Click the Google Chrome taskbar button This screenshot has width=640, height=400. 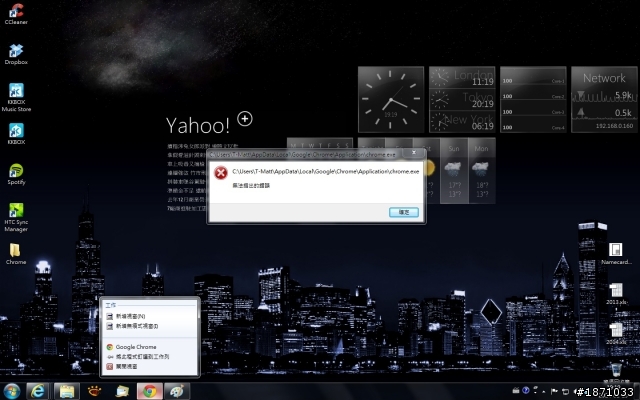click(149, 391)
